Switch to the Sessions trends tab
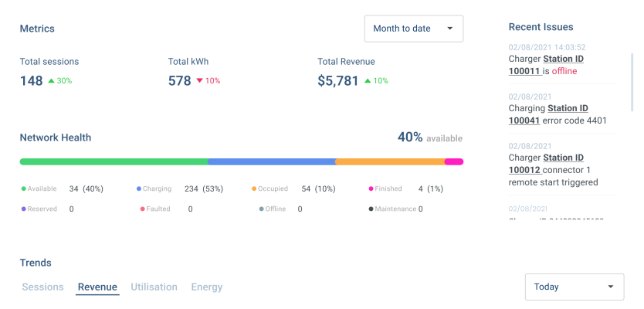 tap(42, 287)
